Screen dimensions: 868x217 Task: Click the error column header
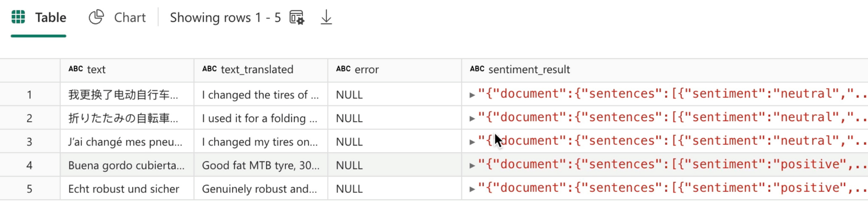point(366,70)
